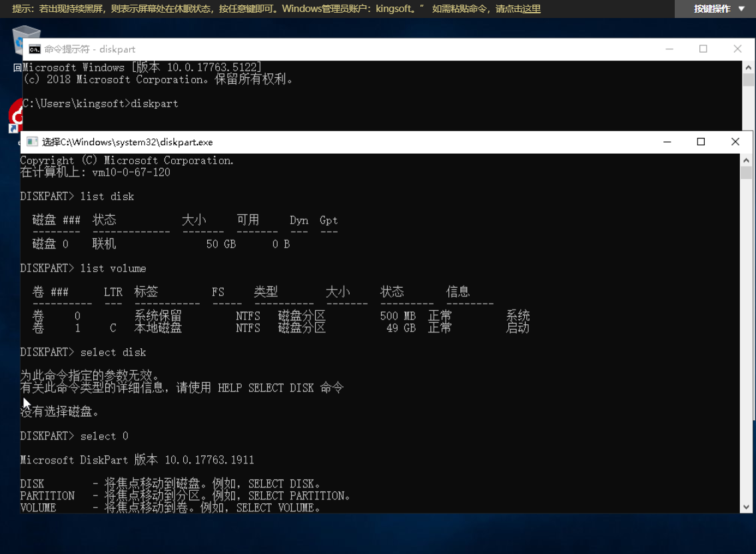Click '没有选择磁盘。' message line
Image resolution: width=756 pixels, height=554 pixels.
pos(60,412)
